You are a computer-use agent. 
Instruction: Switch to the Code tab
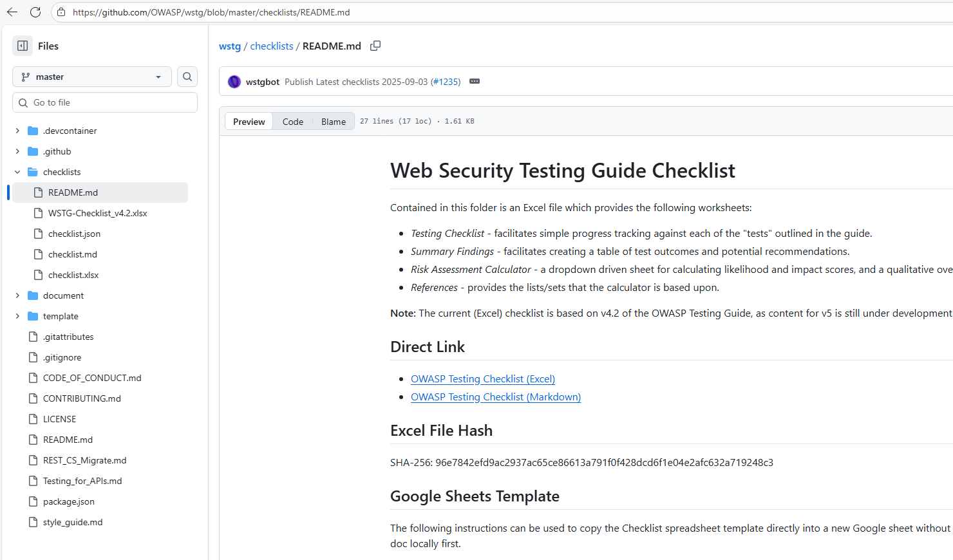click(x=293, y=121)
